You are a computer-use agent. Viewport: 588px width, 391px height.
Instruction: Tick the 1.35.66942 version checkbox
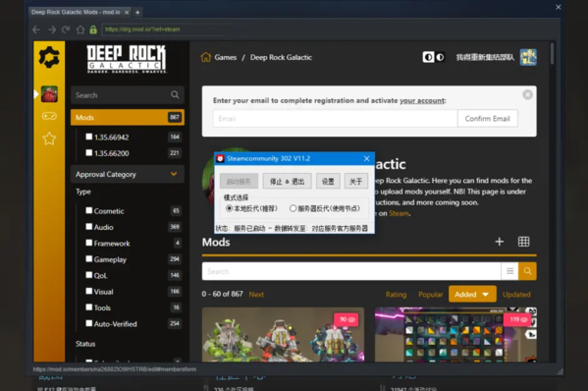coord(89,137)
